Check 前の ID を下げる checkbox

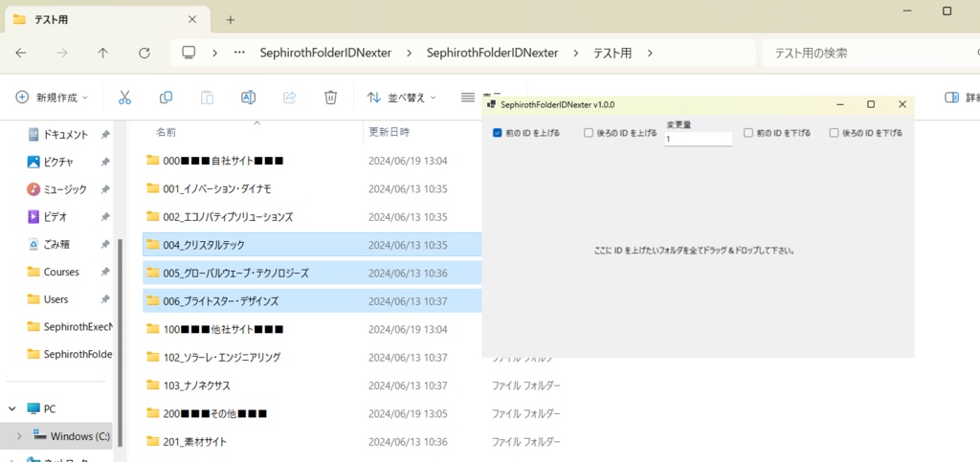(x=748, y=133)
